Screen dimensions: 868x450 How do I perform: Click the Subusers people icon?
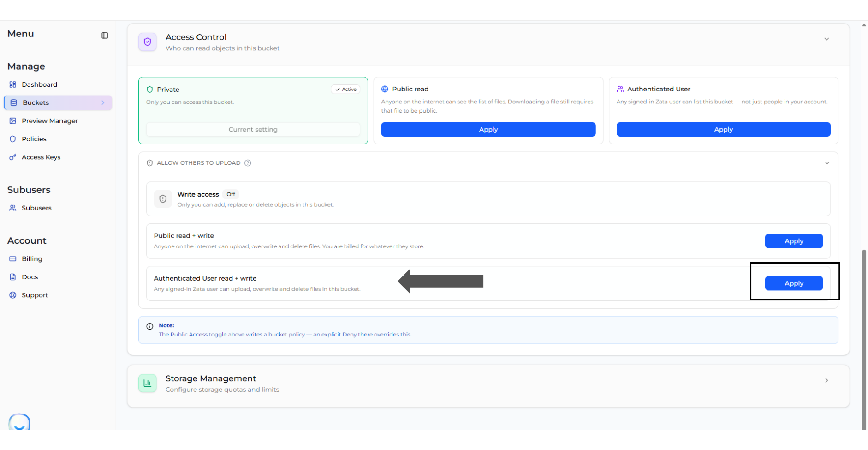pyautogui.click(x=13, y=208)
